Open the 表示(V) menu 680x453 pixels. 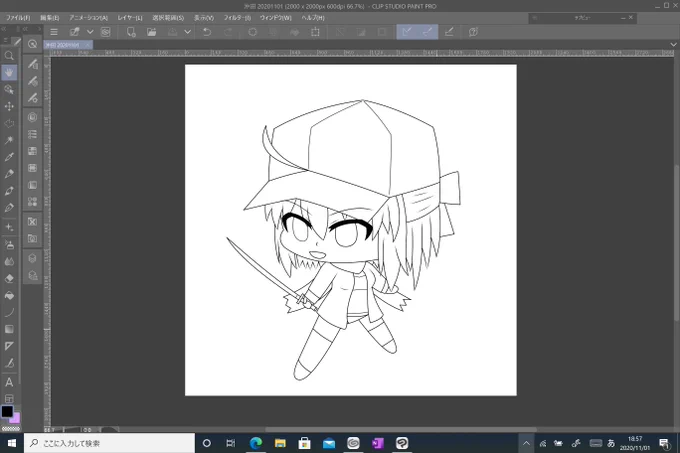[x=203, y=18]
